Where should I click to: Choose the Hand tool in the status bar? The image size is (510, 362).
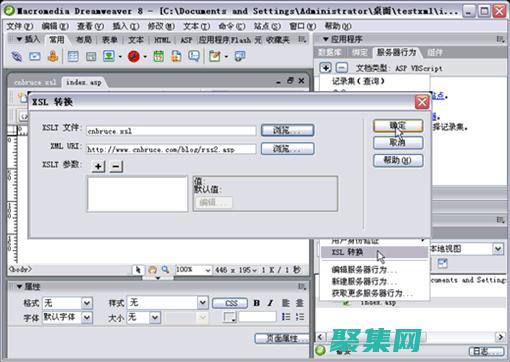pos(152,270)
